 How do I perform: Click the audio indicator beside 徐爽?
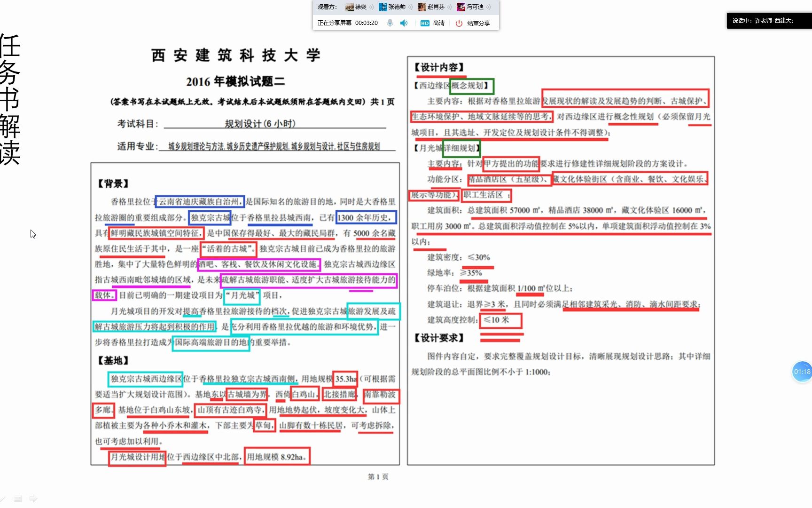pos(371,7)
